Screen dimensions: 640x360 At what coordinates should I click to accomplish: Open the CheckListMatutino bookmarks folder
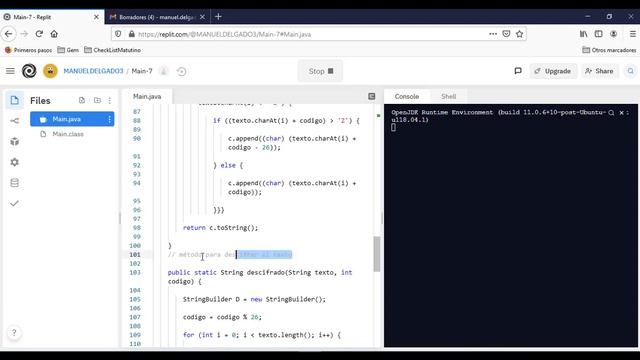click(x=112, y=50)
